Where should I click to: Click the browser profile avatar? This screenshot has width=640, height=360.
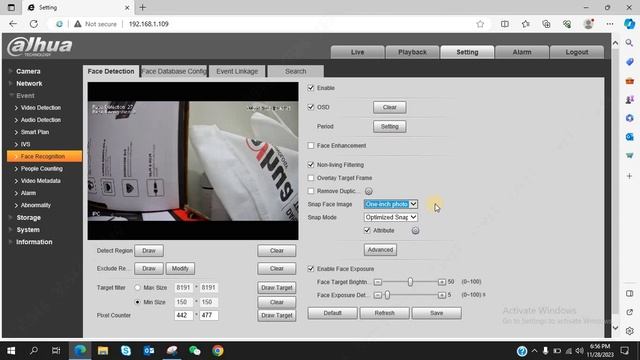tap(589, 24)
